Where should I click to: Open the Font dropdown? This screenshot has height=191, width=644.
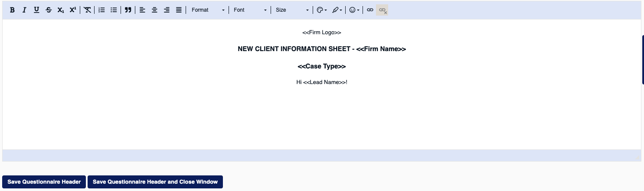click(x=250, y=10)
